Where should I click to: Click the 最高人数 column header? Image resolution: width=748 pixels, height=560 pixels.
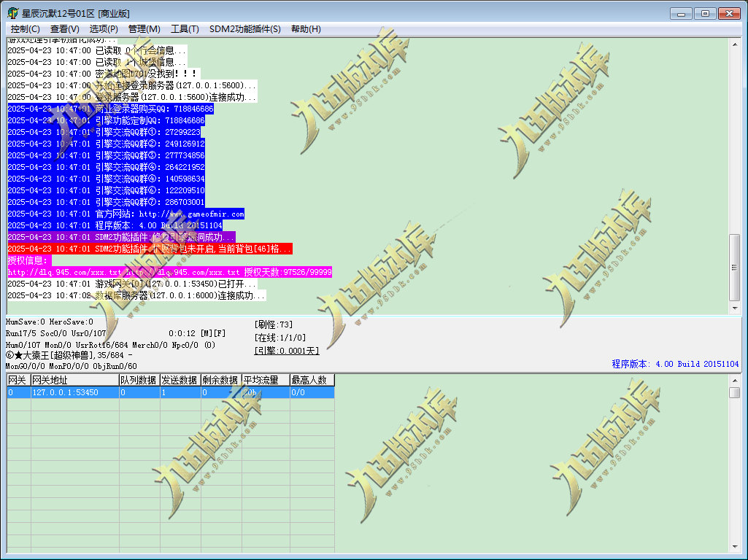pyautogui.click(x=312, y=380)
